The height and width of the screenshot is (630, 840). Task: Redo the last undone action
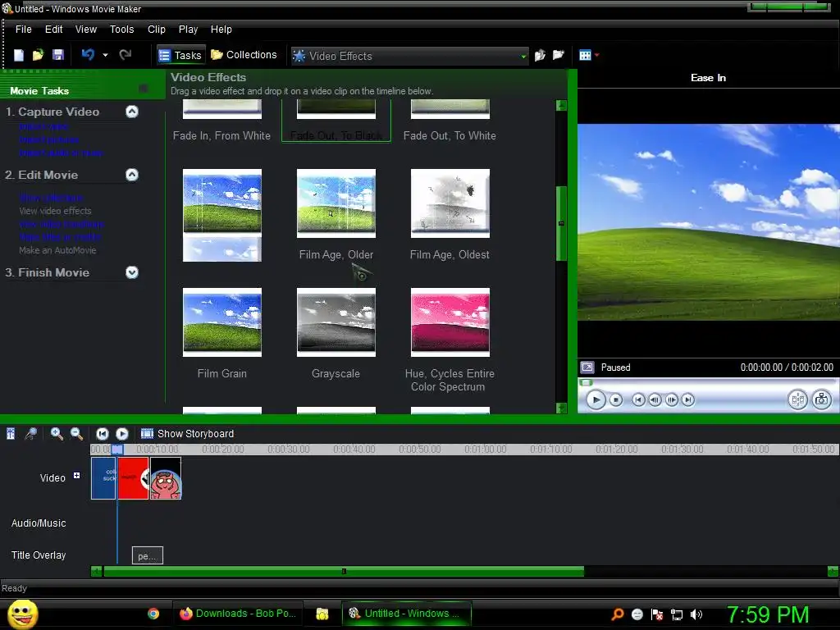point(126,55)
